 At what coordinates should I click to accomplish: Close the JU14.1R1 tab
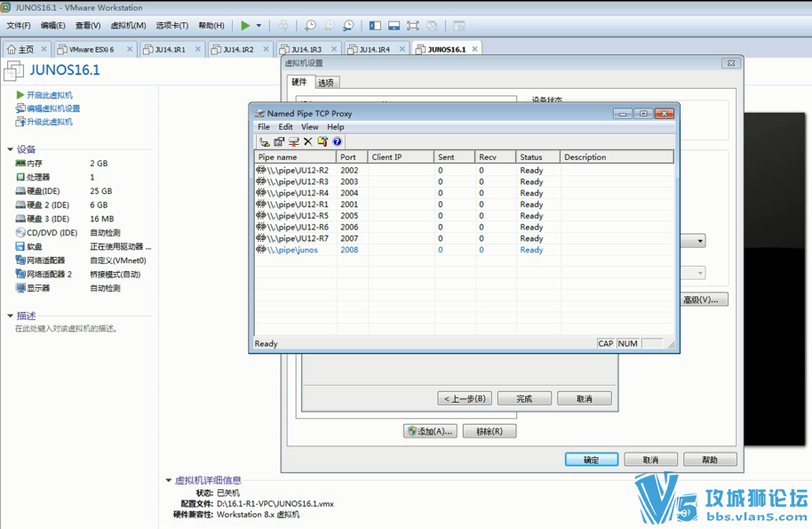point(197,49)
